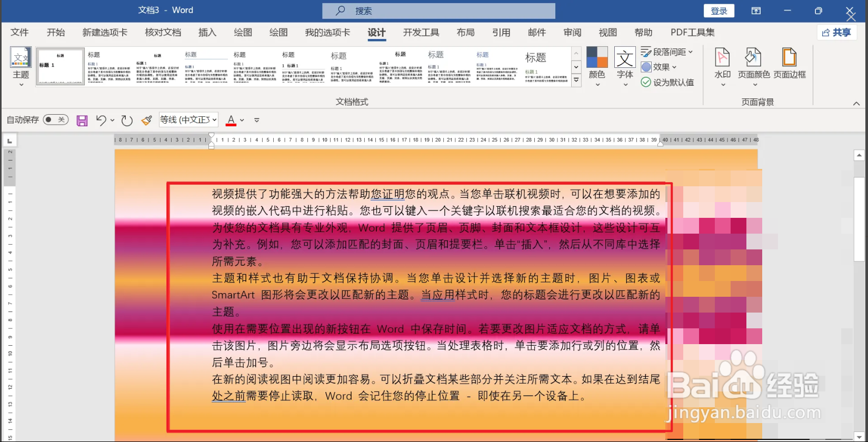
Task: Click the Undo arrow icon
Action: (x=101, y=120)
